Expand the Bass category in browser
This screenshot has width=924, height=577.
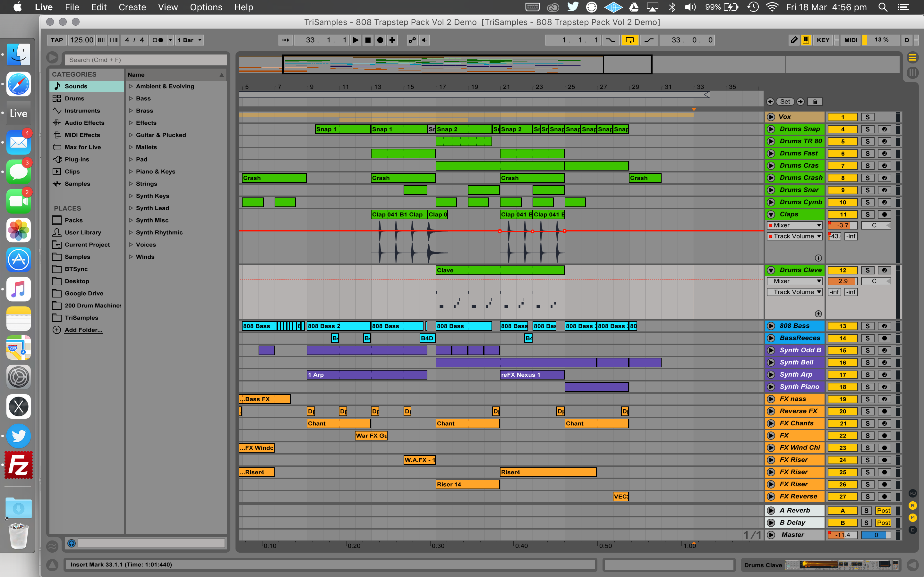point(130,98)
